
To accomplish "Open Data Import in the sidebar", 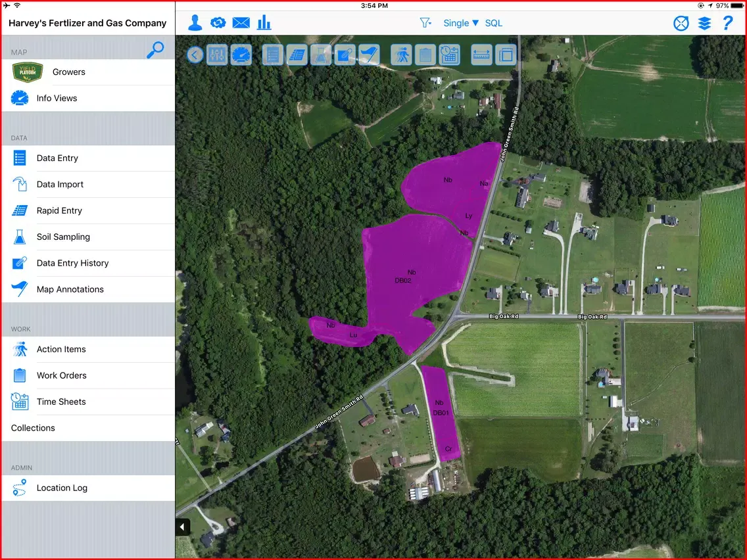I will [88, 184].
